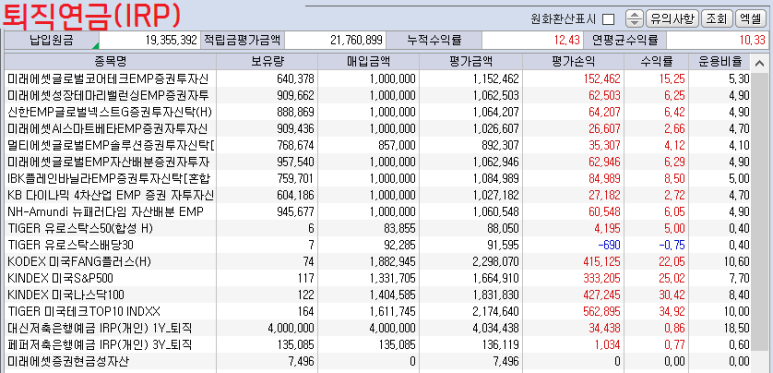Click the 누적수익률 label

point(434,40)
